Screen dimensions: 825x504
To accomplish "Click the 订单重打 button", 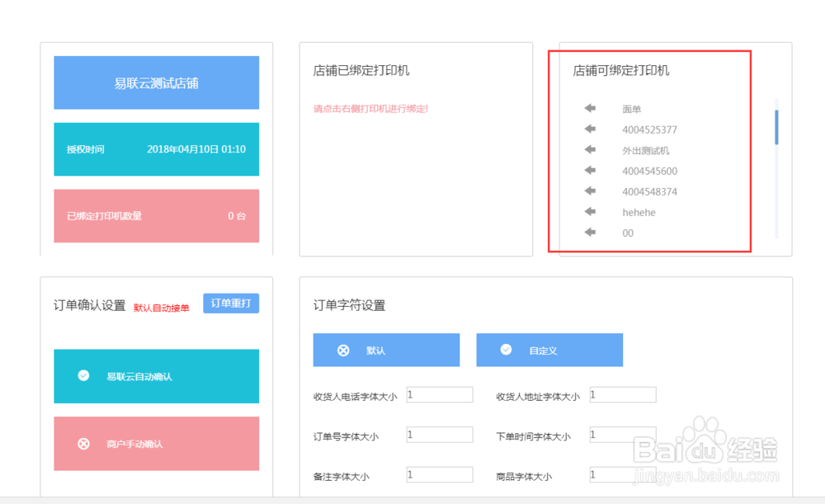I will [230, 303].
